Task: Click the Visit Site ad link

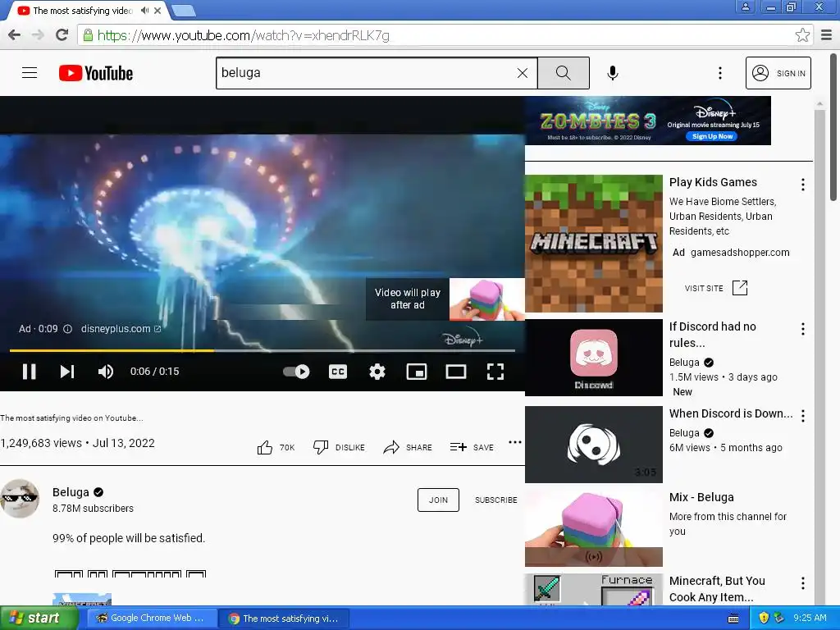Action: 715,288
